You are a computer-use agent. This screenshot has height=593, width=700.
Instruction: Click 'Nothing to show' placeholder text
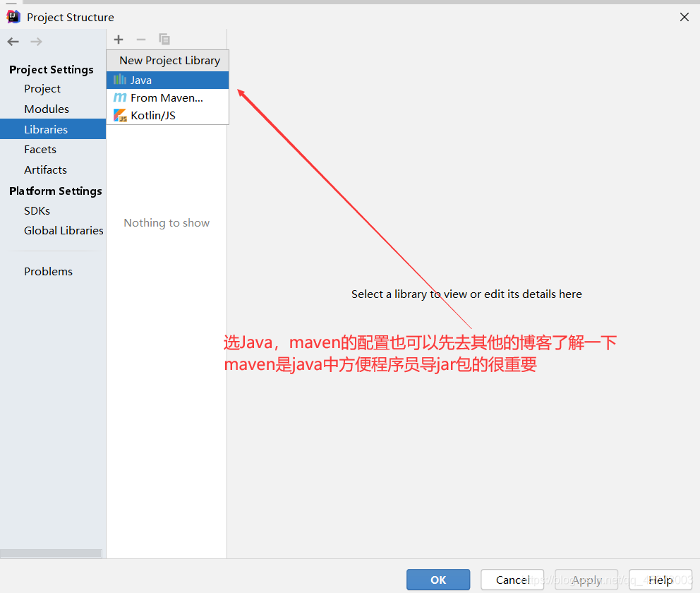pos(167,223)
